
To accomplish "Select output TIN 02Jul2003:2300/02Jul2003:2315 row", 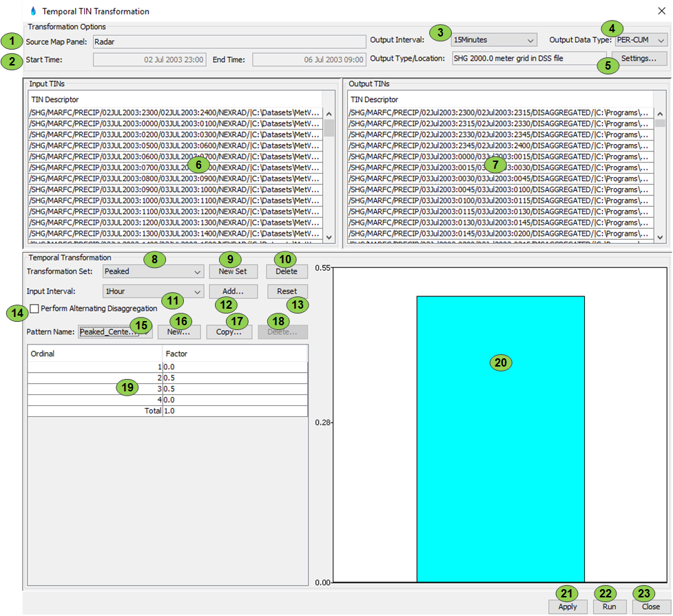I will [x=501, y=113].
